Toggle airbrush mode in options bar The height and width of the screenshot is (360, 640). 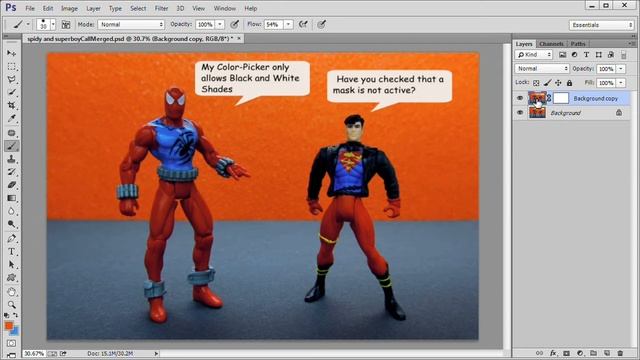[x=303, y=24]
